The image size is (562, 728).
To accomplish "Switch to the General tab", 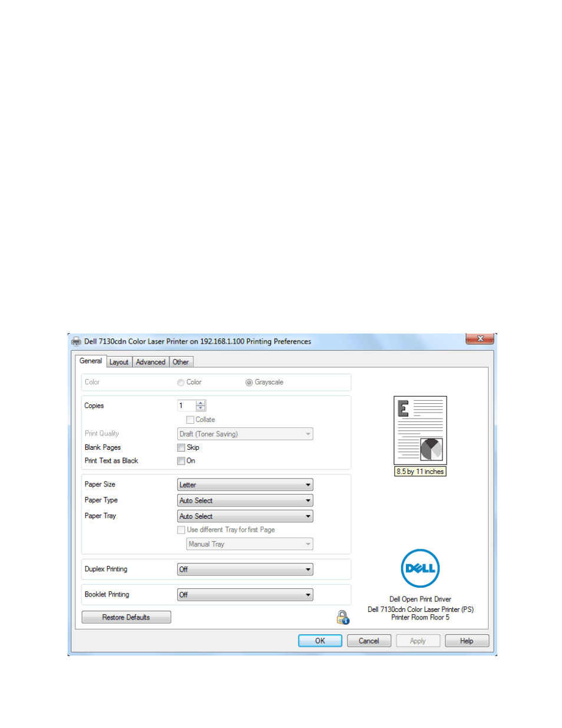I will tap(91, 361).
